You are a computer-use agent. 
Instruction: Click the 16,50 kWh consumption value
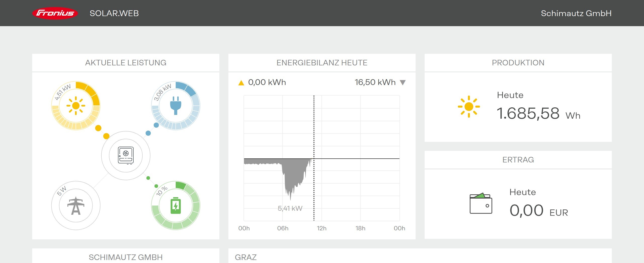375,82
